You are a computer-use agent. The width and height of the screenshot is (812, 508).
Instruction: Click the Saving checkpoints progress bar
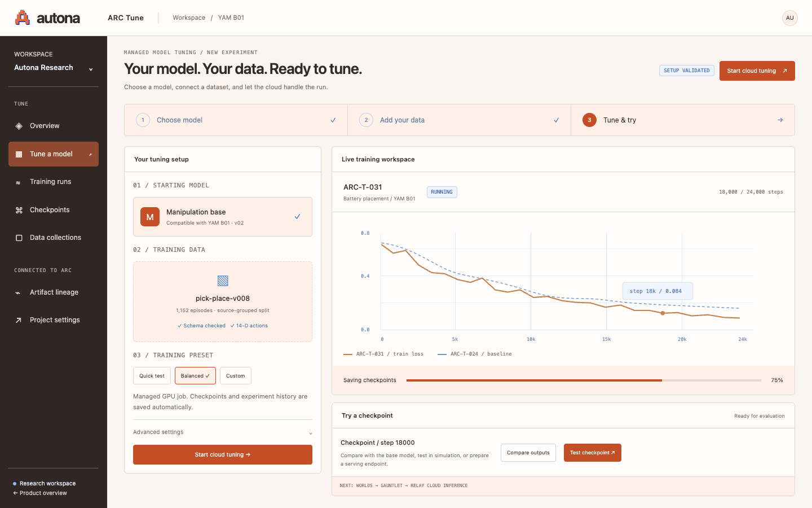pyautogui.click(x=584, y=380)
